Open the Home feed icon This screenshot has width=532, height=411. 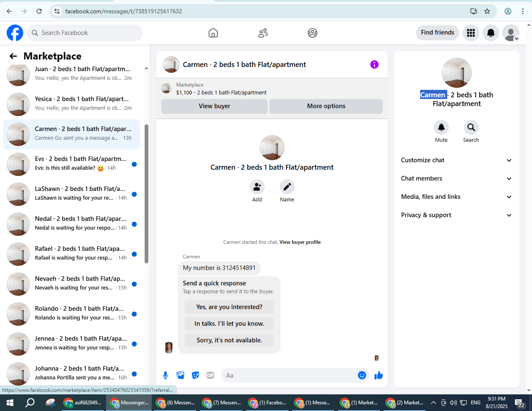click(213, 33)
